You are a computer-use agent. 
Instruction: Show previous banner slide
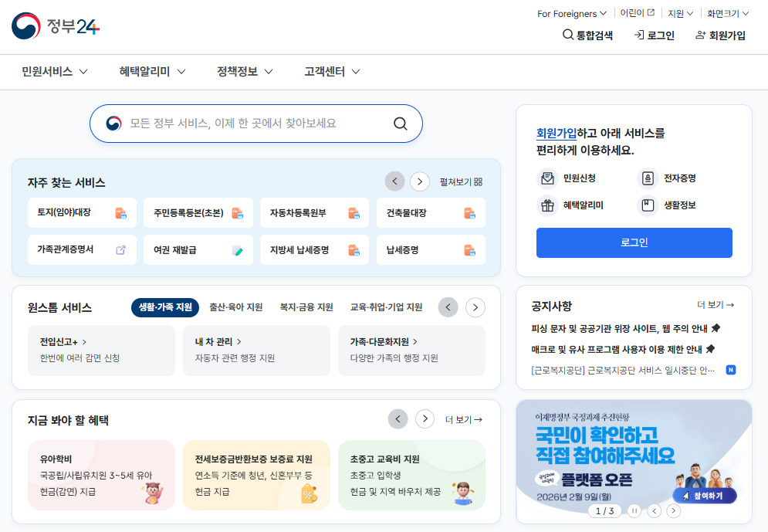[655, 511]
